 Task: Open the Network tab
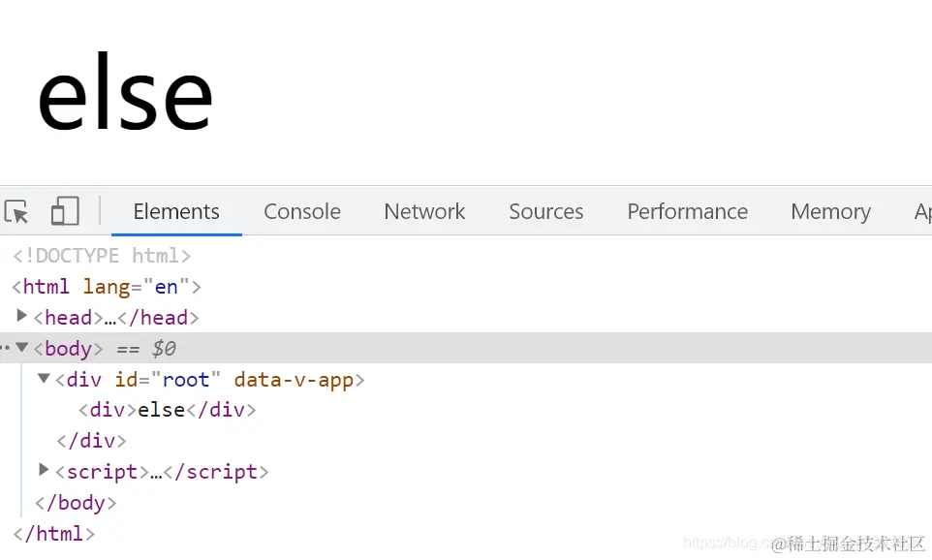click(x=424, y=211)
